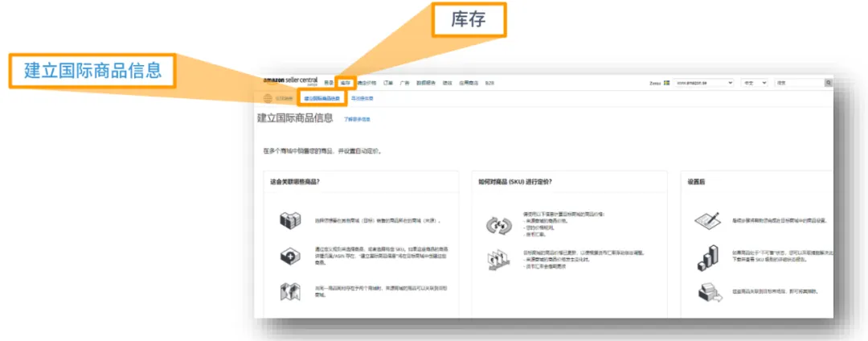Screen dimensions: 868x341
Task: Open the 中文 language dropdown
Action: [x=754, y=82]
